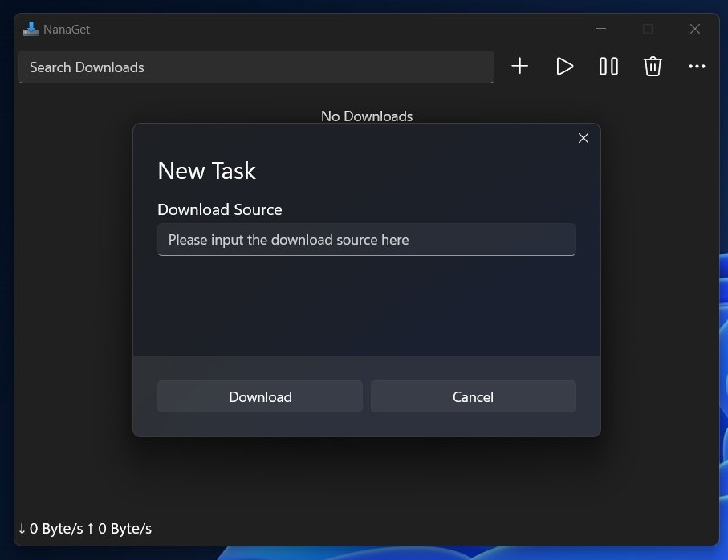The width and height of the screenshot is (728, 560).
Task: Click the Download Source label
Action: pyautogui.click(x=220, y=209)
